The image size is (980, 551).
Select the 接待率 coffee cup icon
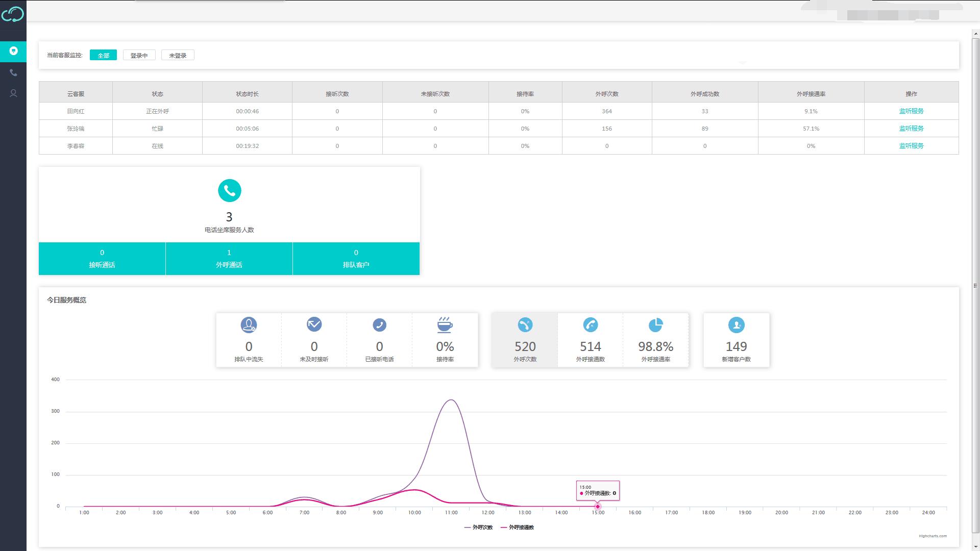pyautogui.click(x=445, y=325)
